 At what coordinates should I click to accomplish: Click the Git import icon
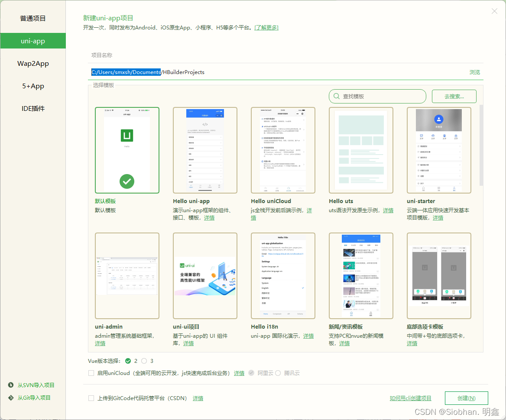point(11,398)
